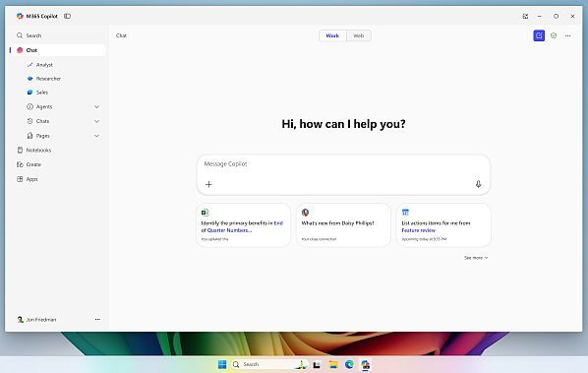Click Copilot app icon on taskbar
Viewport: 588px width, 373px height.
(365, 364)
